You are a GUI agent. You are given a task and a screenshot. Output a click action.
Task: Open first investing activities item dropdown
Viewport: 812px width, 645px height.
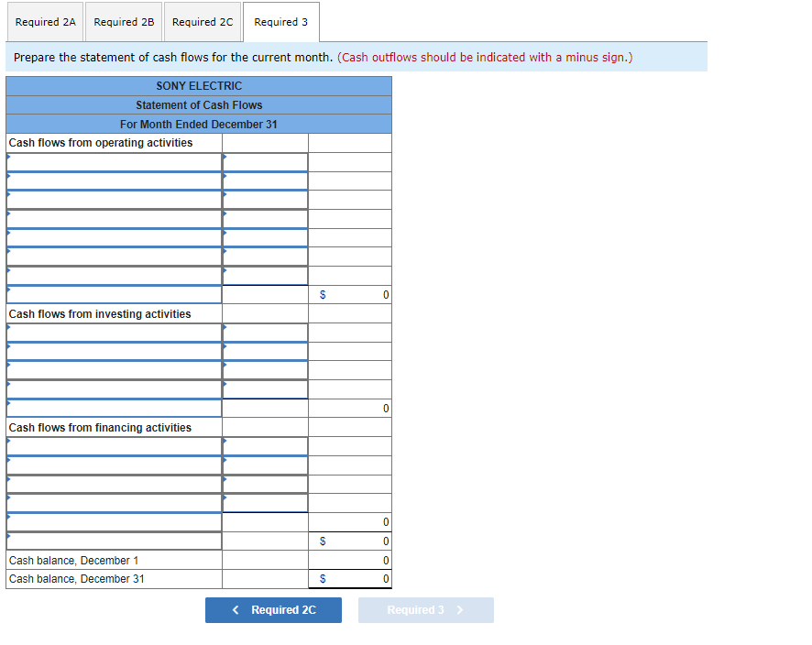click(x=115, y=333)
